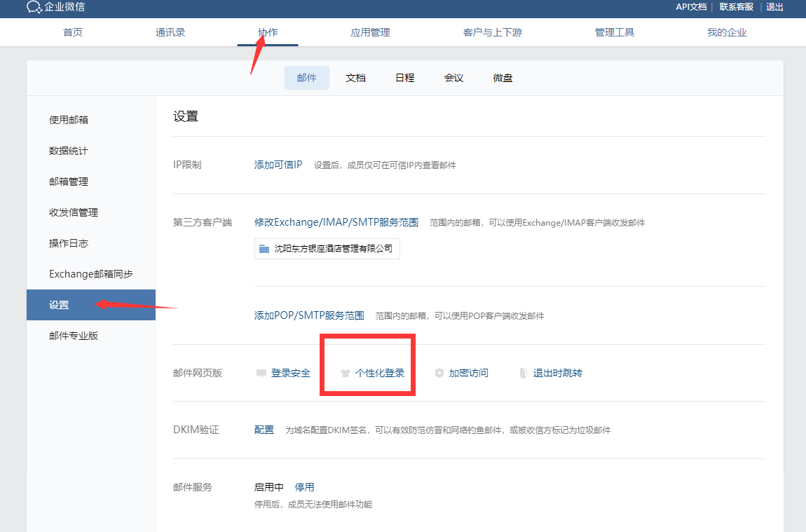Click the 联系客服 link
Image resolution: width=806 pixels, height=532 pixels.
[x=736, y=7]
